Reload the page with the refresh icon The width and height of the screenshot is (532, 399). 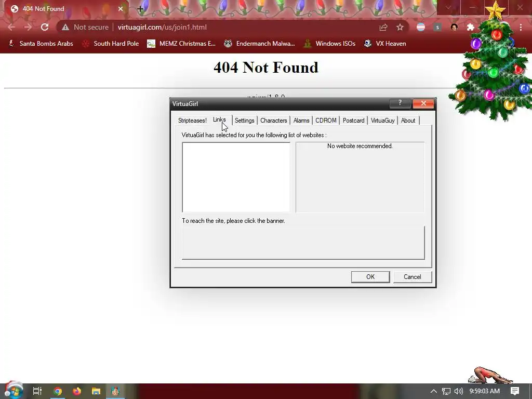45,27
